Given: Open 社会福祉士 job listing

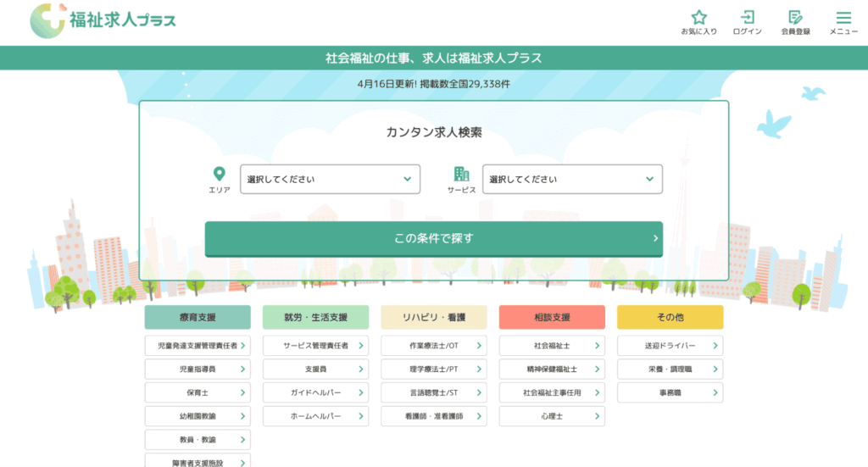Looking at the screenshot, I should 552,345.
